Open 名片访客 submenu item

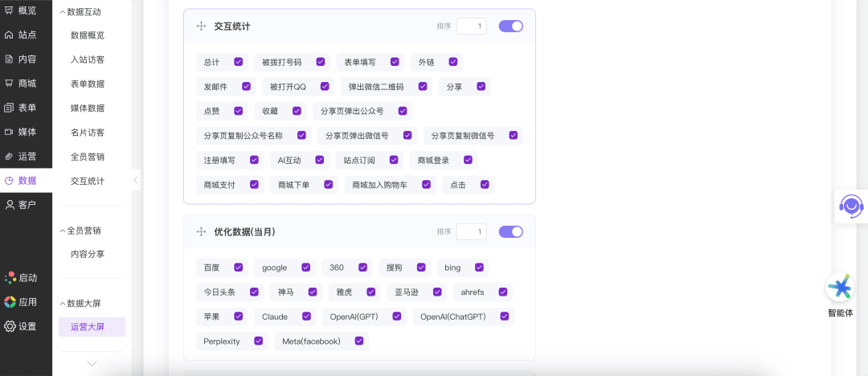tap(88, 133)
